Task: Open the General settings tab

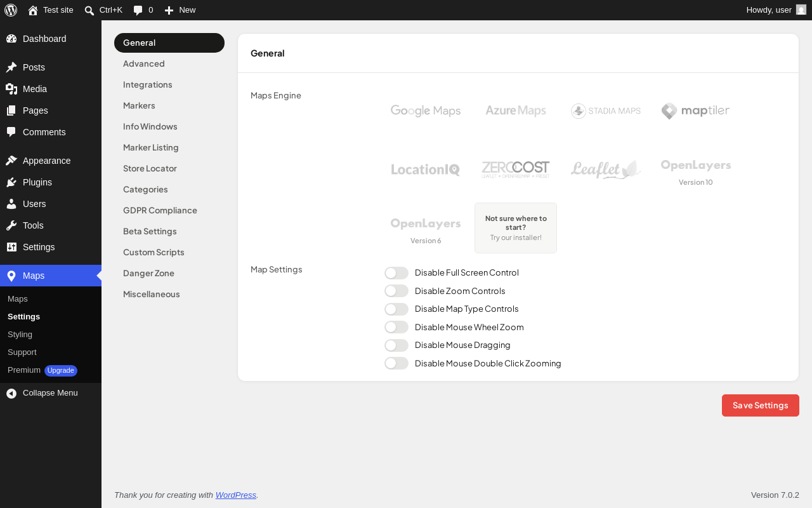Action: [x=169, y=43]
